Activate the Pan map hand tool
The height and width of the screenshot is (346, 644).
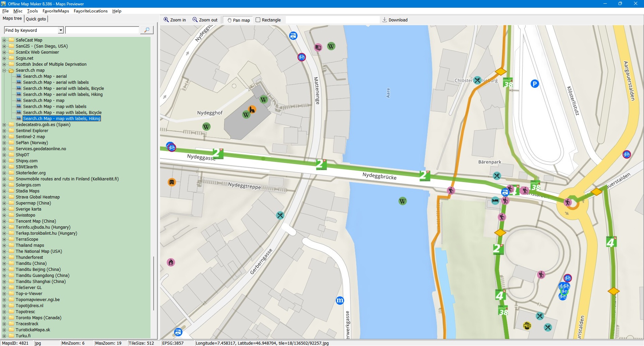(x=238, y=20)
